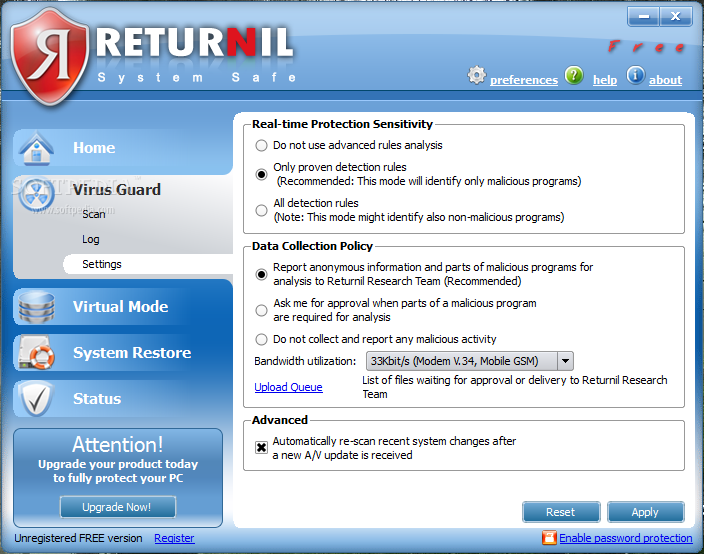704x554 pixels.
Task: Select Do not use advanced rules analysis
Action: pos(261,145)
